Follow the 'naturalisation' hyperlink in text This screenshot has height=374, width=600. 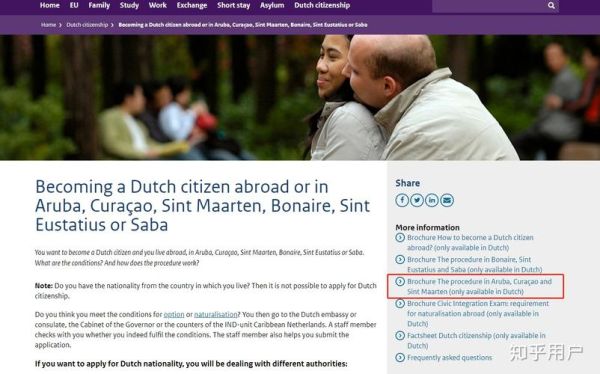coord(215,314)
